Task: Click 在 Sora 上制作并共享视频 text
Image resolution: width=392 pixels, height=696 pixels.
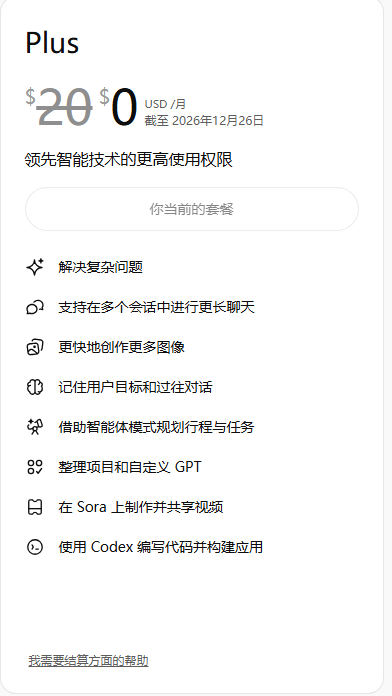Action: (x=141, y=507)
